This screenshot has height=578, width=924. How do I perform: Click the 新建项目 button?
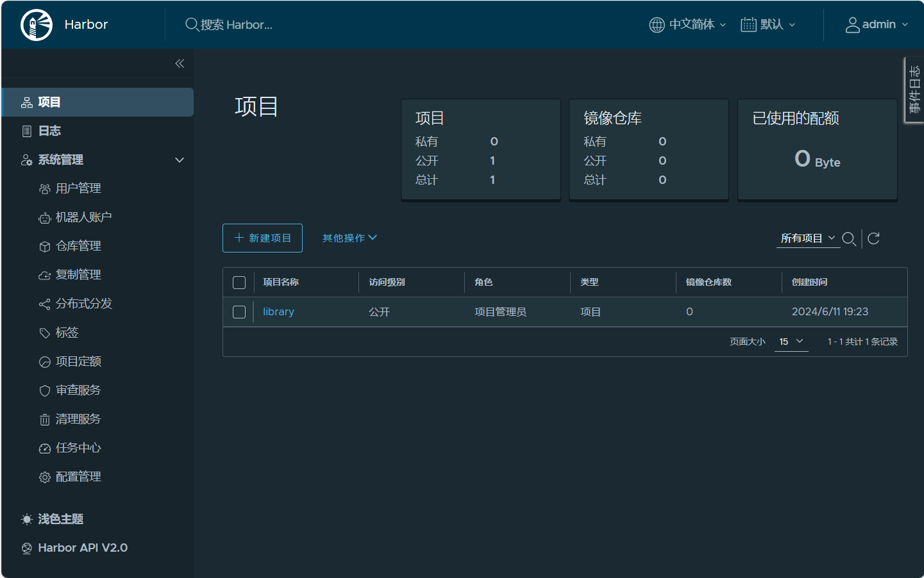(262, 238)
